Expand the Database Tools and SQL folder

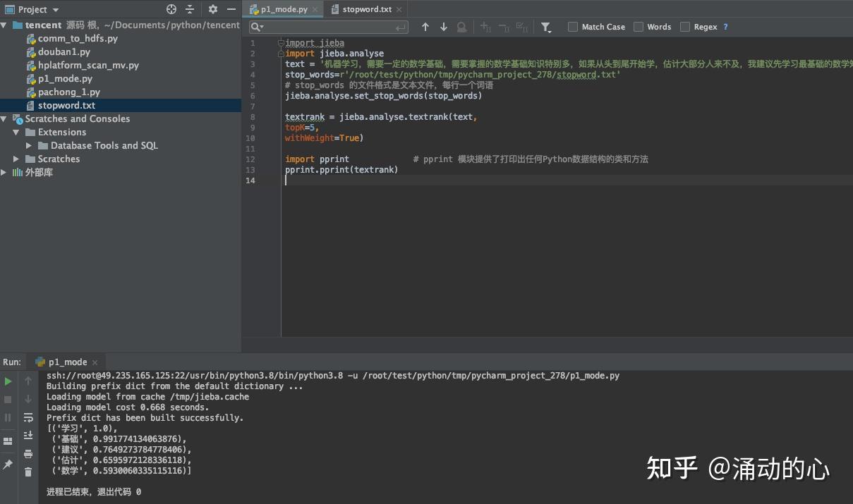(x=28, y=145)
